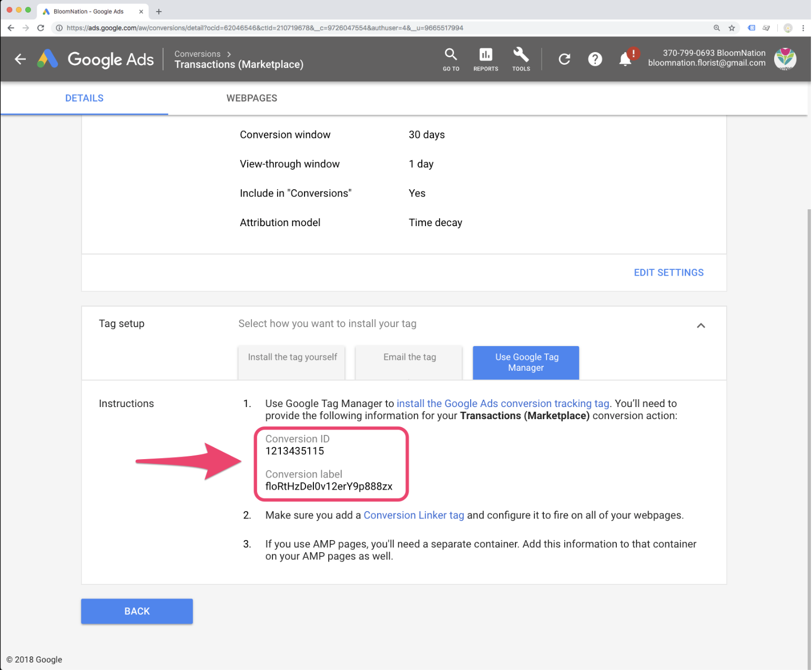Open the Go To search icon
Screen dimensions: 812x670
(451, 59)
